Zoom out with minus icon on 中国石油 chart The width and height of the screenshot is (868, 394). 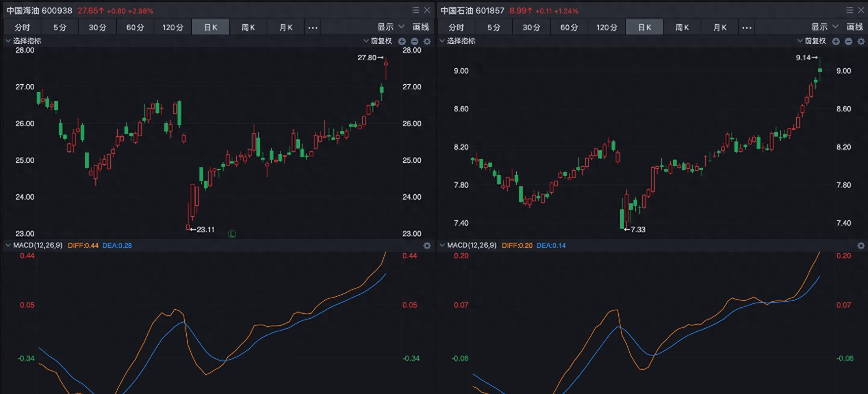click(x=849, y=41)
